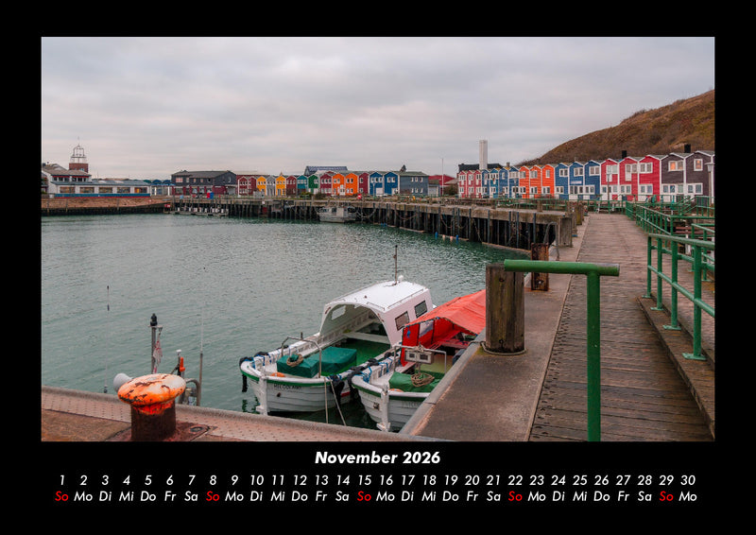This screenshot has width=756, height=535.
Task: Select day 8 in the calendar row
Action: (x=213, y=480)
